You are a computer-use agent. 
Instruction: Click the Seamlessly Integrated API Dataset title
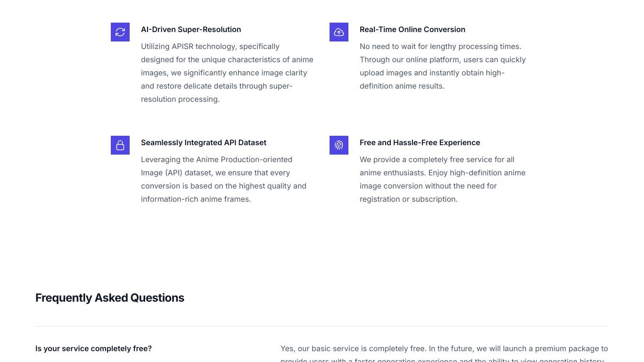coord(204,142)
